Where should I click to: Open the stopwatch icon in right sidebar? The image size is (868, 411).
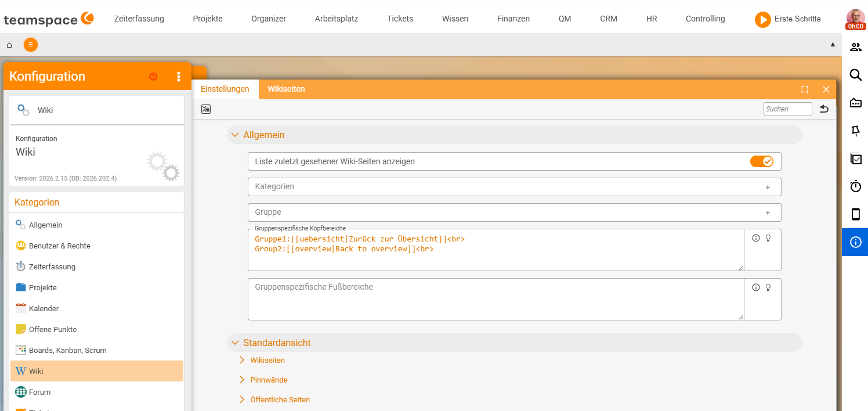click(x=855, y=186)
